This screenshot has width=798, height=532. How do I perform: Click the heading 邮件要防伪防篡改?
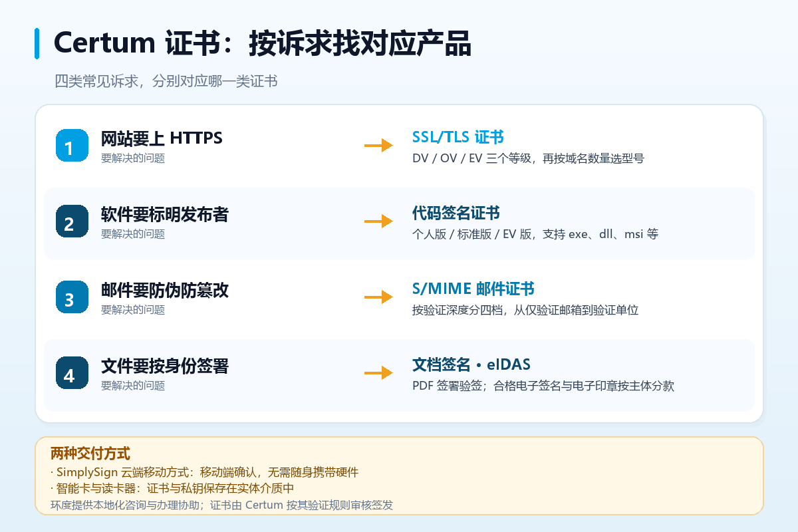[165, 290]
